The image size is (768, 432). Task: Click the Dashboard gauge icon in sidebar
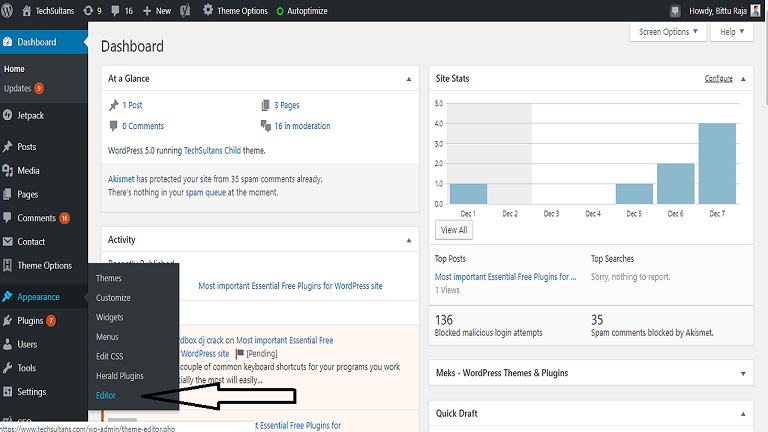point(7,42)
